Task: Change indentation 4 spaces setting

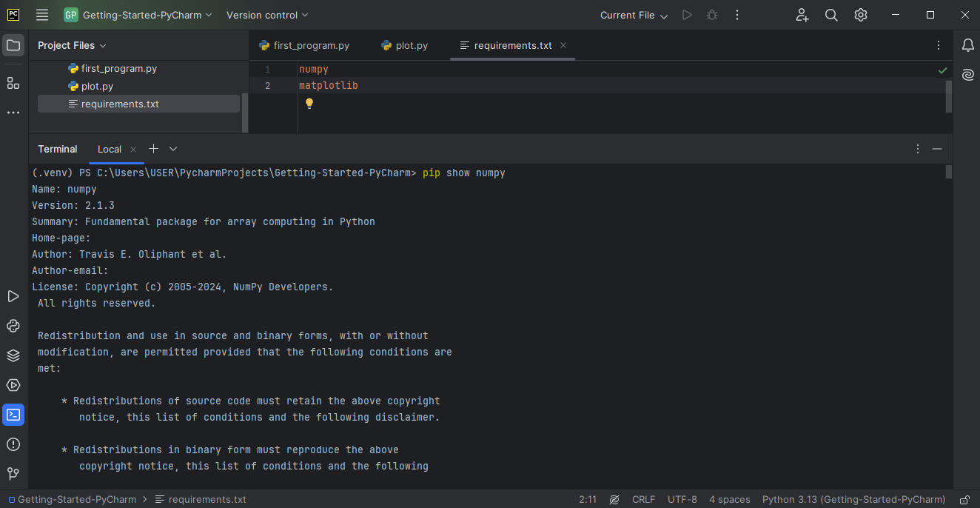Action: pyautogui.click(x=730, y=500)
